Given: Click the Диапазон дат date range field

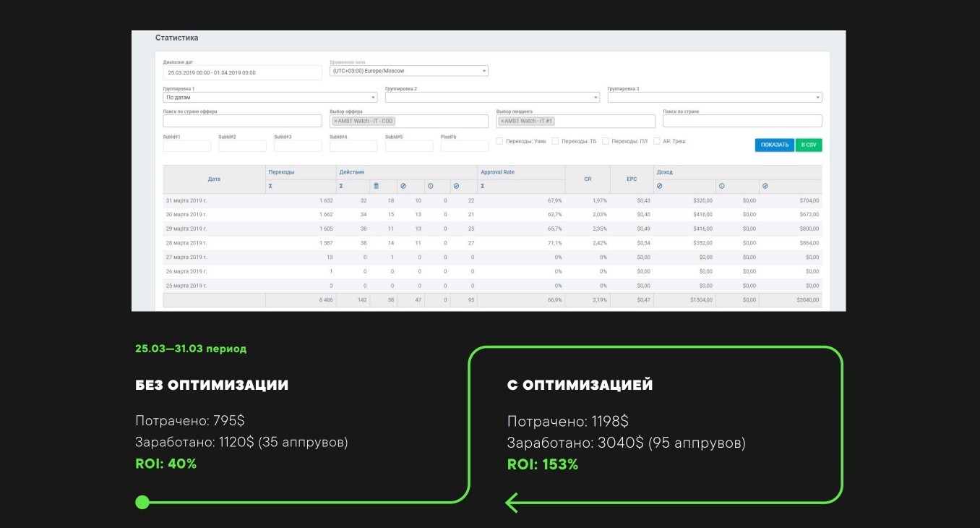Looking at the screenshot, I should [x=243, y=72].
